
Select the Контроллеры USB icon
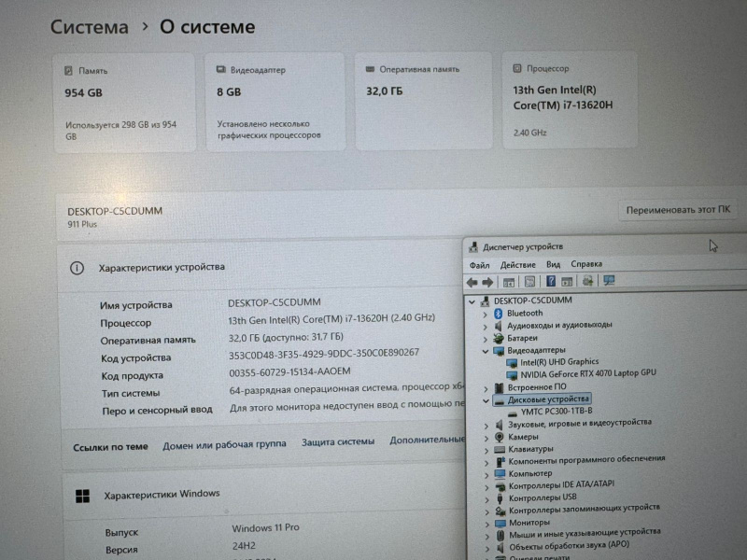pyautogui.click(x=500, y=498)
